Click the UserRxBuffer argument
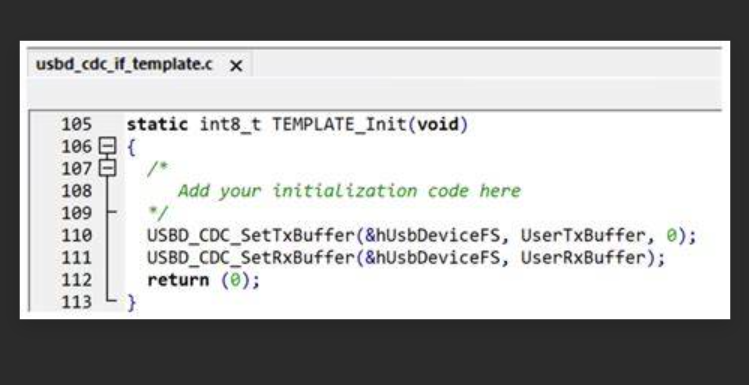This screenshot has width=749, height=385. 582,258
